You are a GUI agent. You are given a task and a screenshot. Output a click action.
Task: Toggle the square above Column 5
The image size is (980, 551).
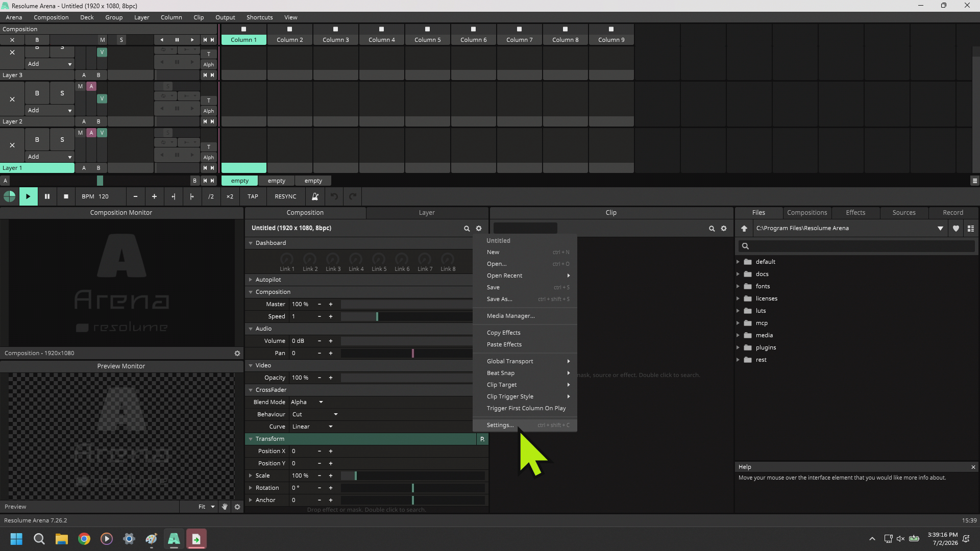point(427,29)
